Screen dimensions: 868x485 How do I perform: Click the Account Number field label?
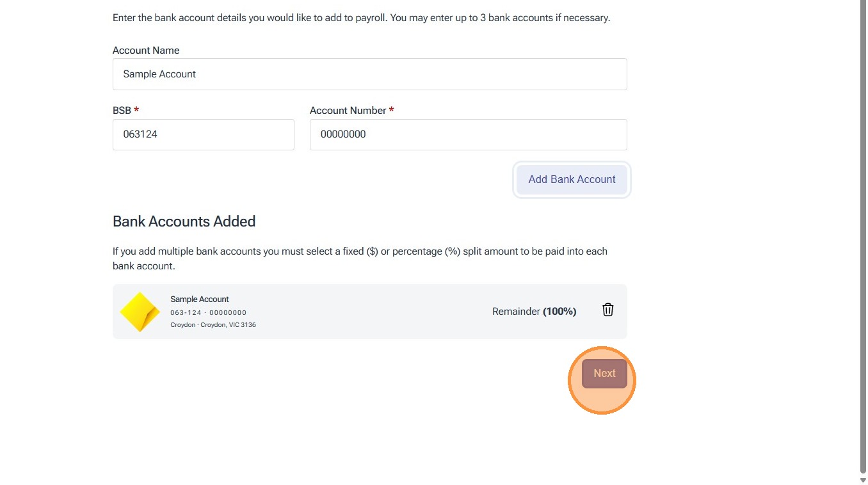click(x=348, y=111)
